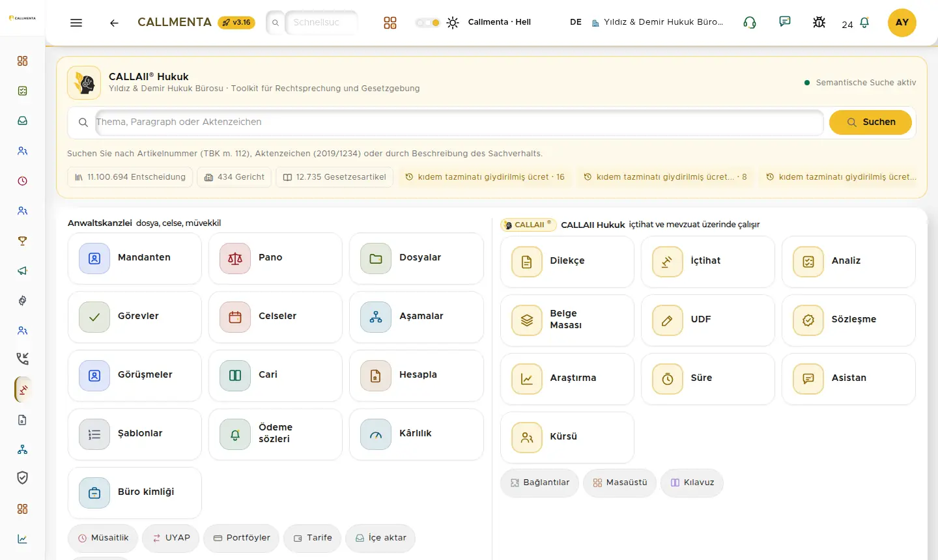Open the UDF editor card
Image resolution: width=938 pixels, height=560 pixels.
[x=708, y=320]
